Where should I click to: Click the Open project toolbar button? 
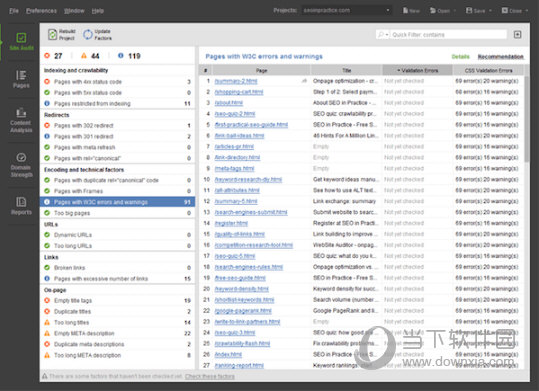coord(440,11)
